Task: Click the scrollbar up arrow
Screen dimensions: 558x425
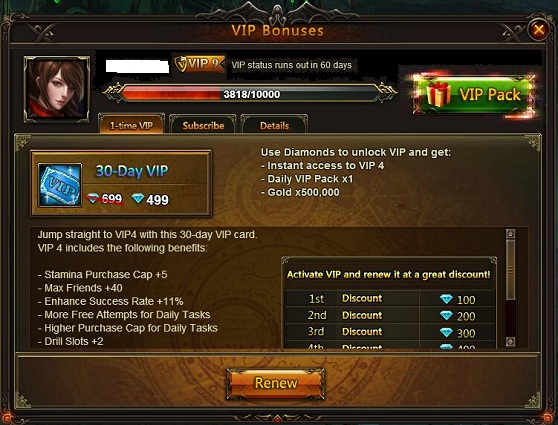Action: point(510,234)
